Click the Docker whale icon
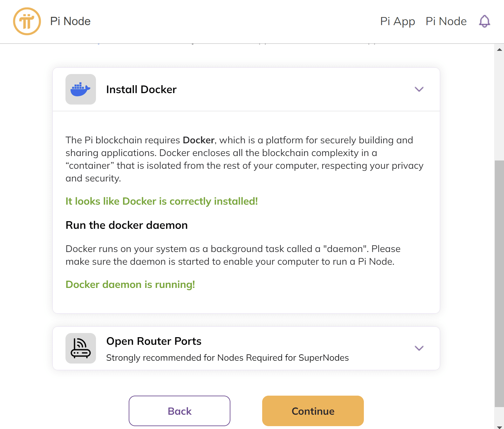This screenshot has width=504, height=429. pyautogui.click(x=80, y=89)
